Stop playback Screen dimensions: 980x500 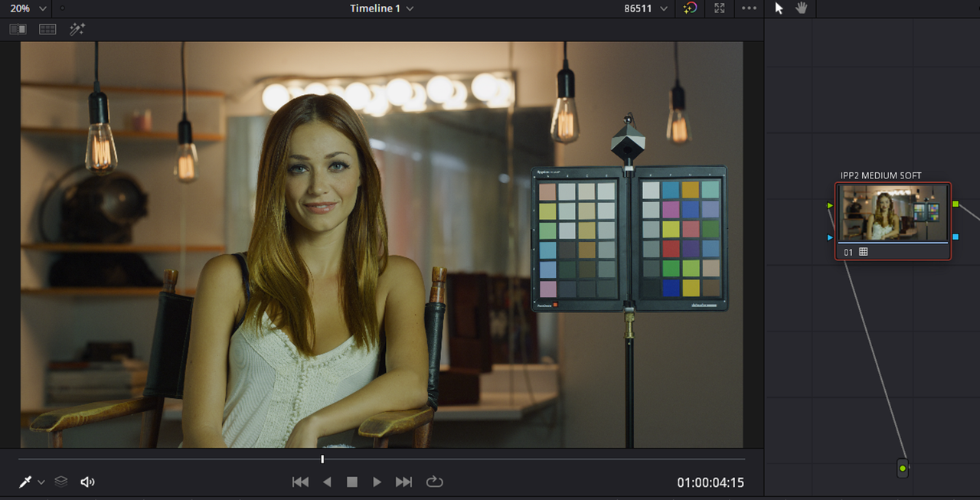[352, 482]
